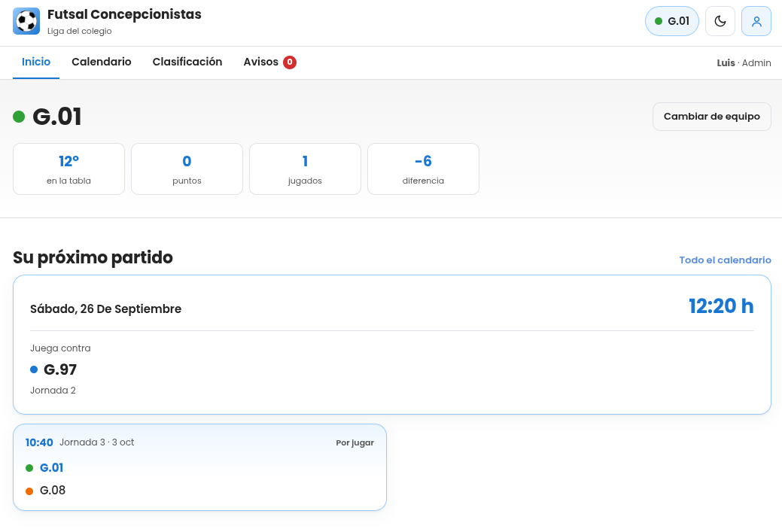Image resolution: width=782 pixels, height=532 pixels.
Task: Click the red Avisos notification badge
Action: [290, 62]
